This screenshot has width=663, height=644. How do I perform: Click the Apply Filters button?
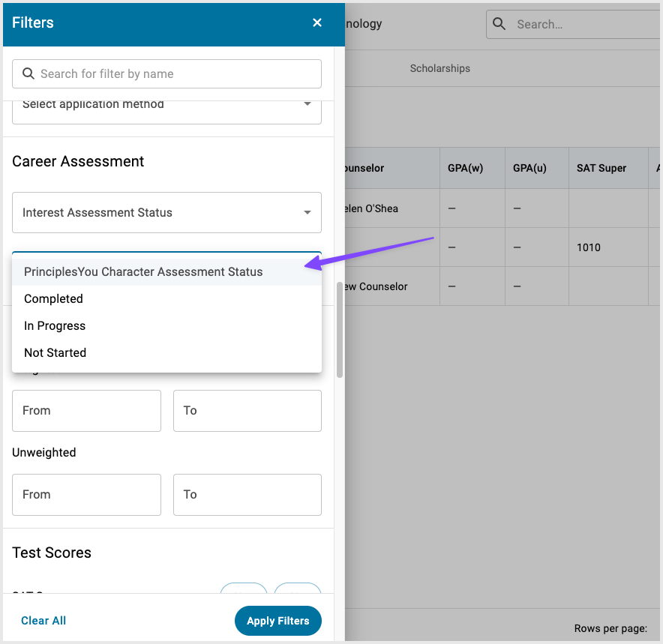pyautogui.click(x=277, y=621)
